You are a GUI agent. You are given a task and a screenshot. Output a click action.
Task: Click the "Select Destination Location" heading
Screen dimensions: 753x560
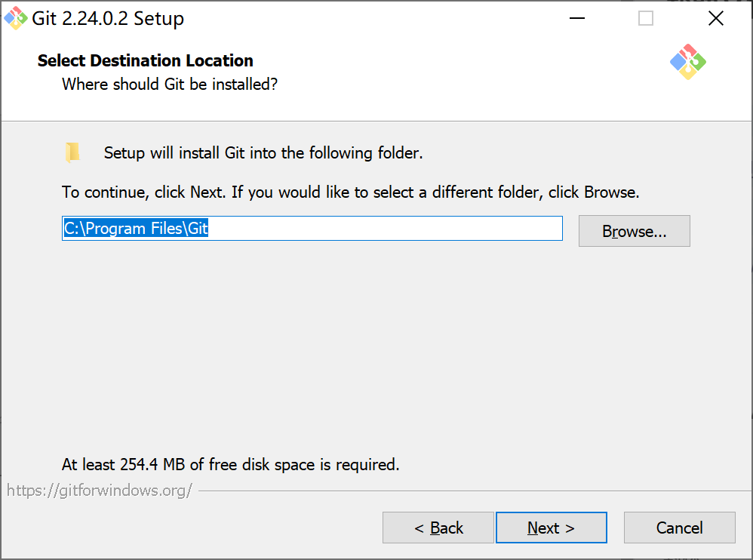coord(146,60)
